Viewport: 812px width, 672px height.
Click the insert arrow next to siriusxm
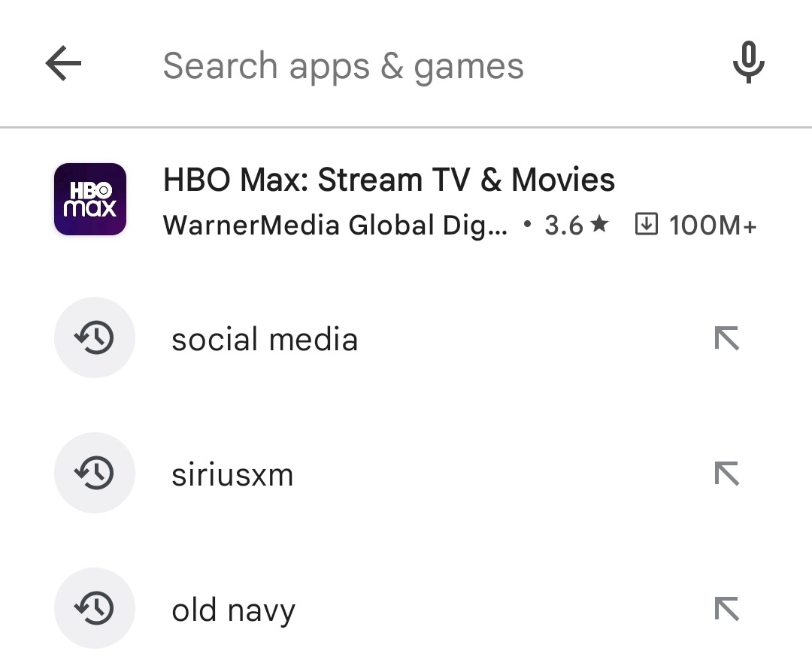[726, 473]
